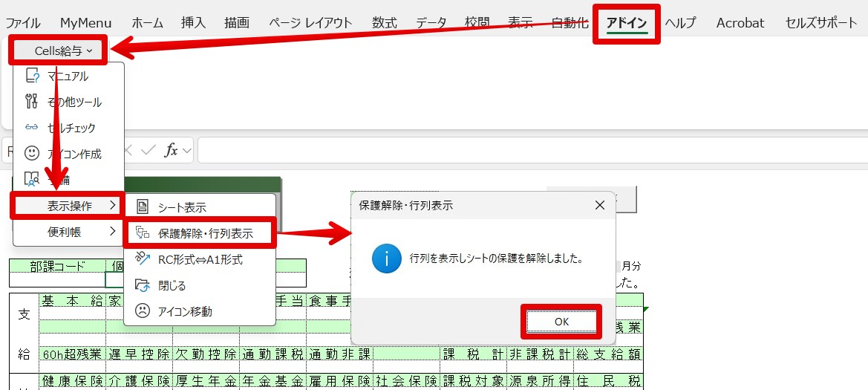868x390 pixels.
Task: Click OK in the dialog
Action: click(x=561, y=322)
